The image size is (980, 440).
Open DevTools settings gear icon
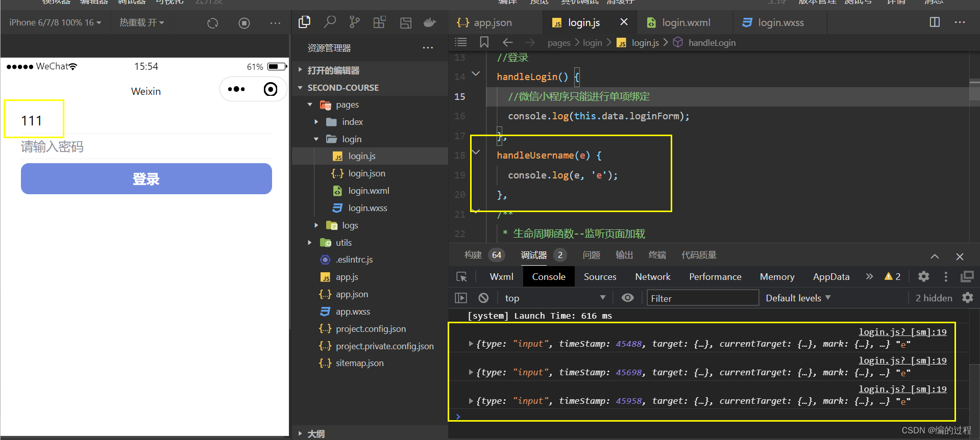point(923,276)
